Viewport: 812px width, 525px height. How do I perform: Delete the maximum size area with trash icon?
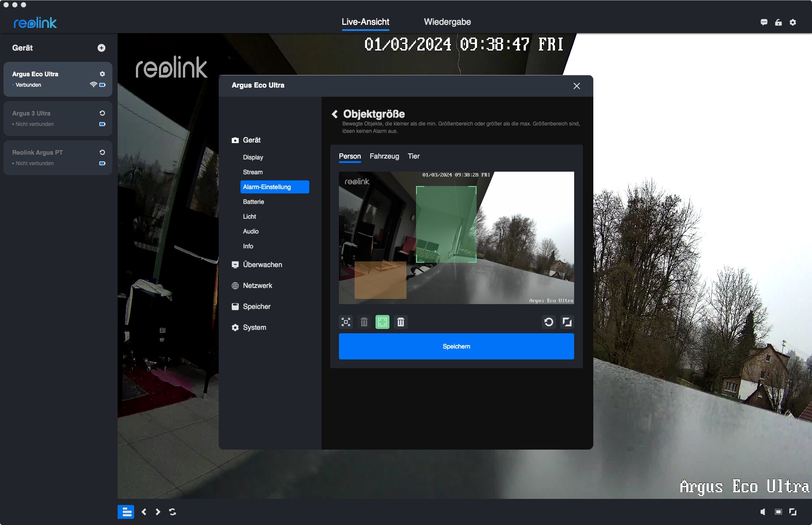coord(401,322)
